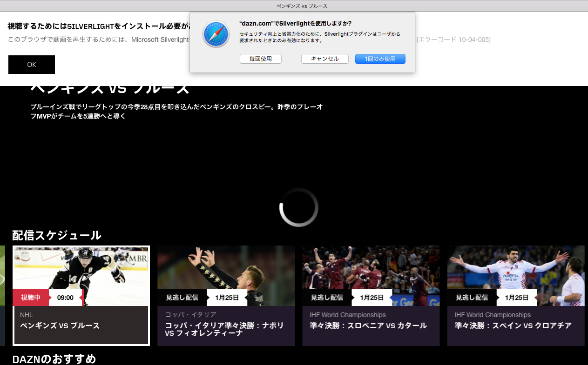The image size is (588, 365).
Task: Click the window title ペンギンズ vs ブルース
Action: click(x=302, y=6)
